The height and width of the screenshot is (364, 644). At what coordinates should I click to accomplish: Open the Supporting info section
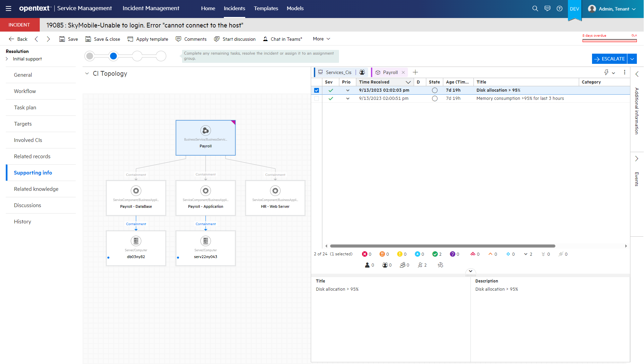(33, 172)
